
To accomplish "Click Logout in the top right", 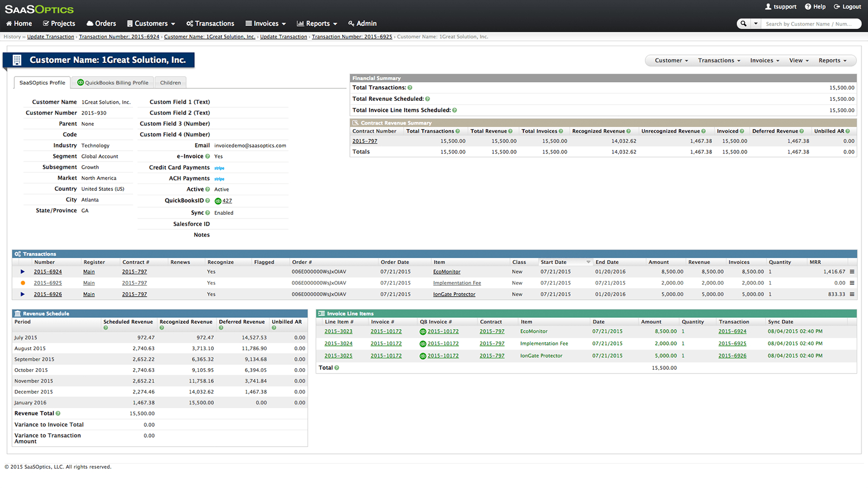I will pyautogui.click(x=847, y=7).
